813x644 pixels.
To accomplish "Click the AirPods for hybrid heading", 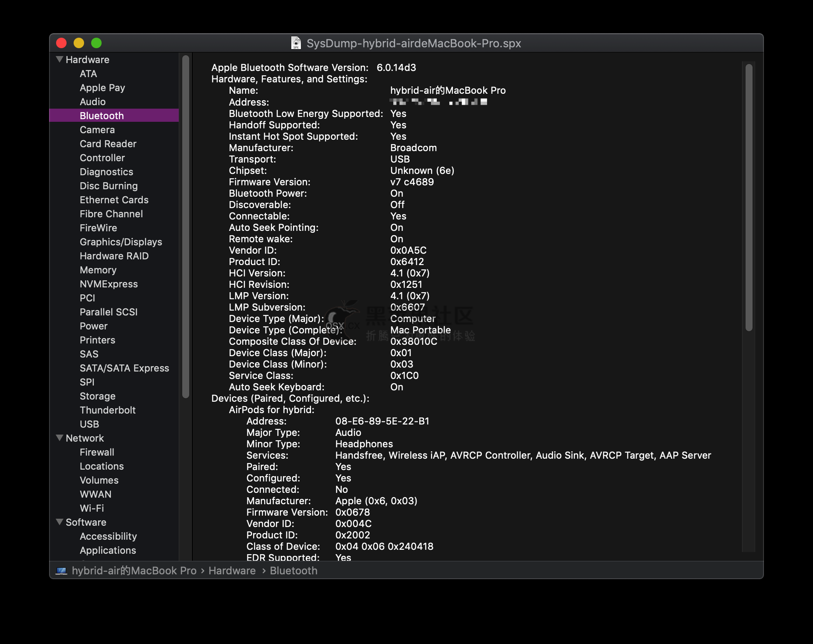I will coord(272,410).
